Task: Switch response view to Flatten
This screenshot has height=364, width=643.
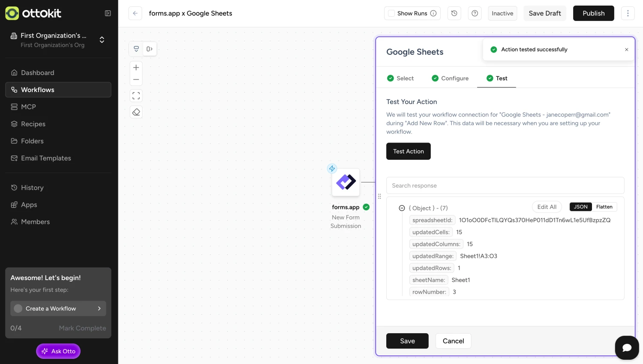Action: (x=604, y=207)
